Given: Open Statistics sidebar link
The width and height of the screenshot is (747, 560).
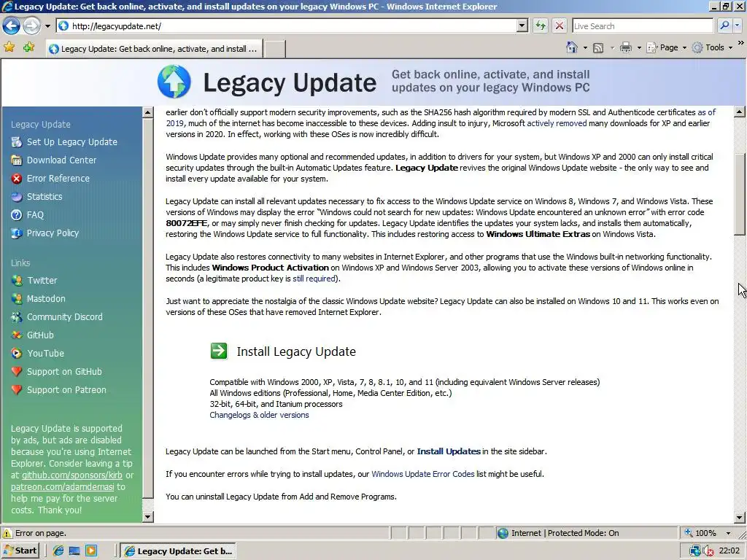Looking at the screenshot, I should point(44,196).
